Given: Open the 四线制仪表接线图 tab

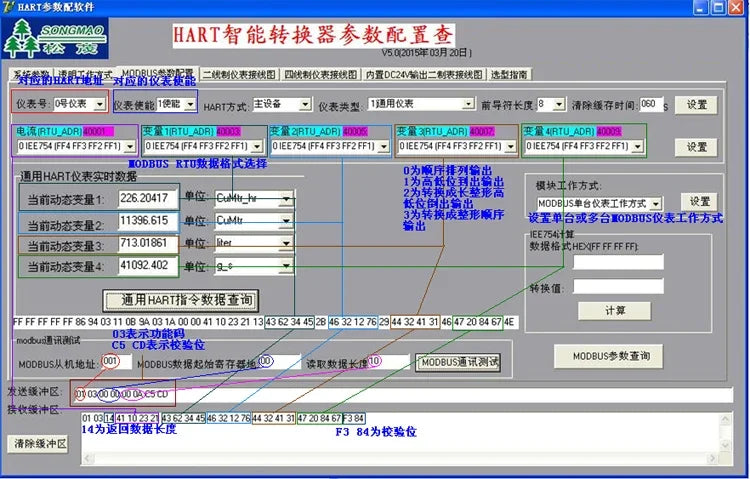Looking at the screenshot, I should click(321, 75).
